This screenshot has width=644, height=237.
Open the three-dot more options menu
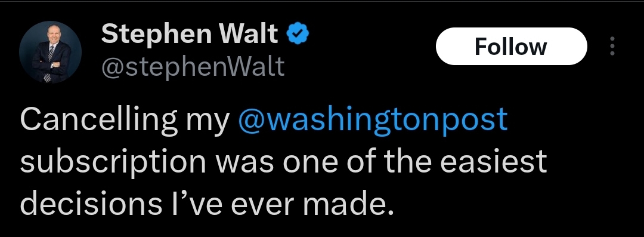(612, 46)
